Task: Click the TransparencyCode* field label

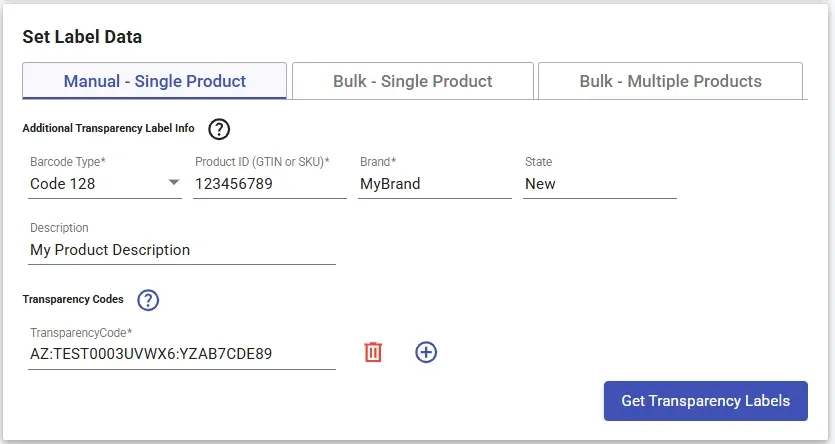Action: coord(81,333)
